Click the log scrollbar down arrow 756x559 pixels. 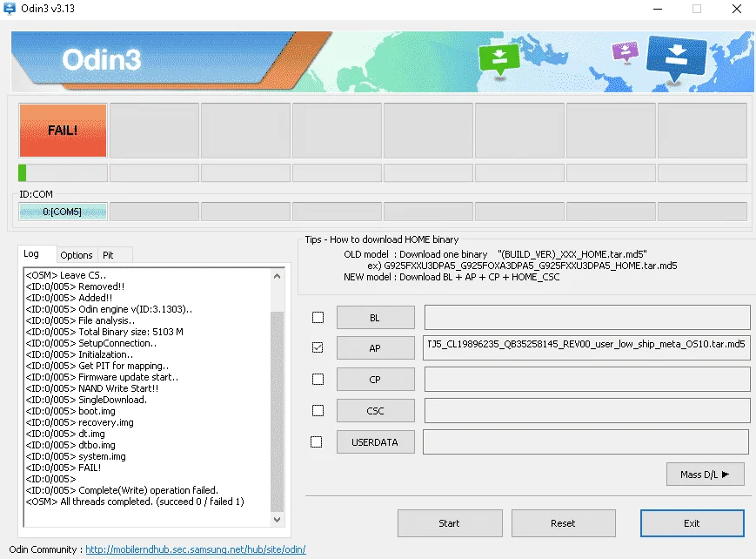click(277, 520)
